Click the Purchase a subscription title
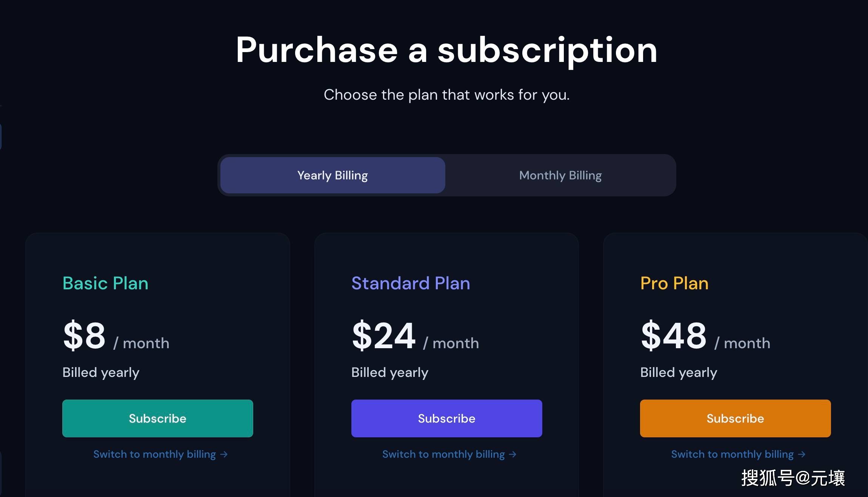This screenshot has height=497, width=868. coord(446,50)
